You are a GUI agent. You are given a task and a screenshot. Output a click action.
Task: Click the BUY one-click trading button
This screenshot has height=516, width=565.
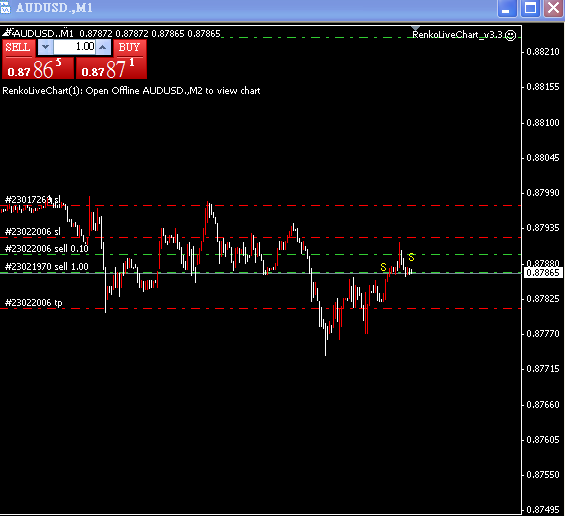(130, 48)
